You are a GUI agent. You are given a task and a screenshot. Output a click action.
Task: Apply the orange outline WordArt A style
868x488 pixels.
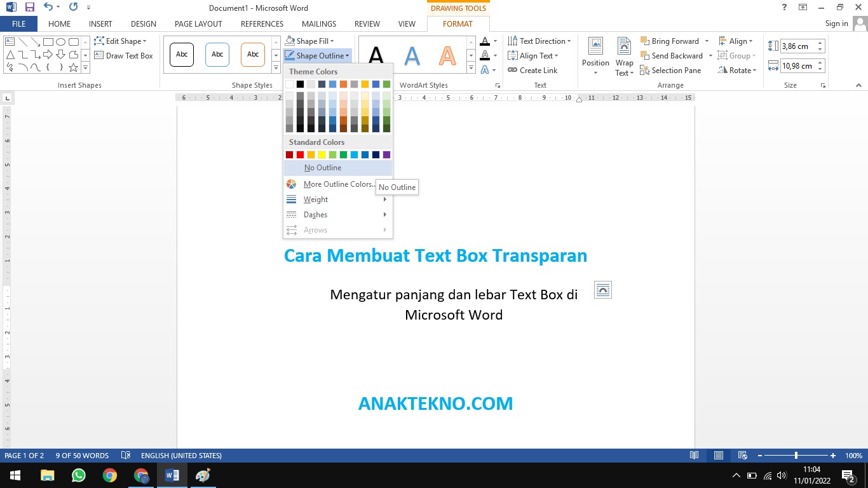[x=447, y=56]
